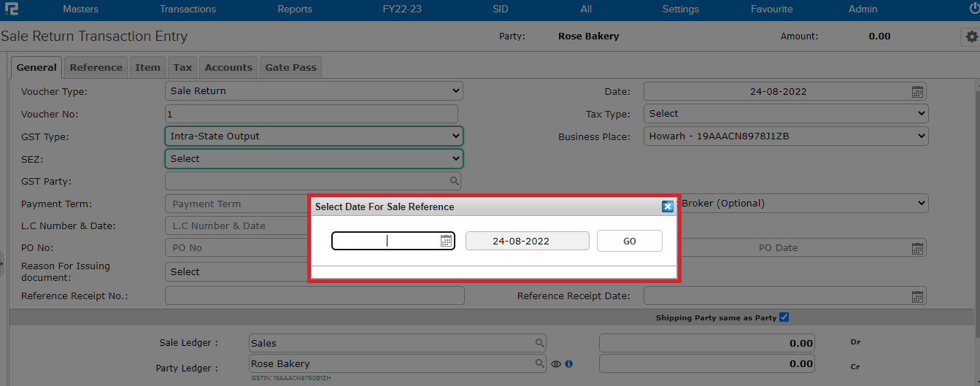Expand the Voucher Type dropdown
Viewport: 980px width, 386px height.
314,91
